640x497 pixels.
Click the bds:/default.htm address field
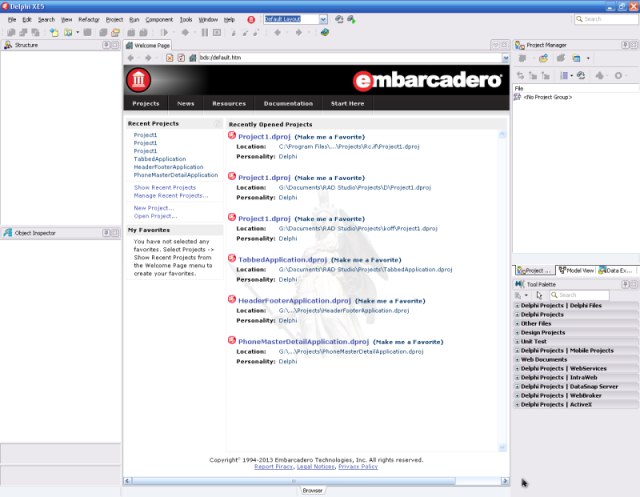[x=350, y=58]
